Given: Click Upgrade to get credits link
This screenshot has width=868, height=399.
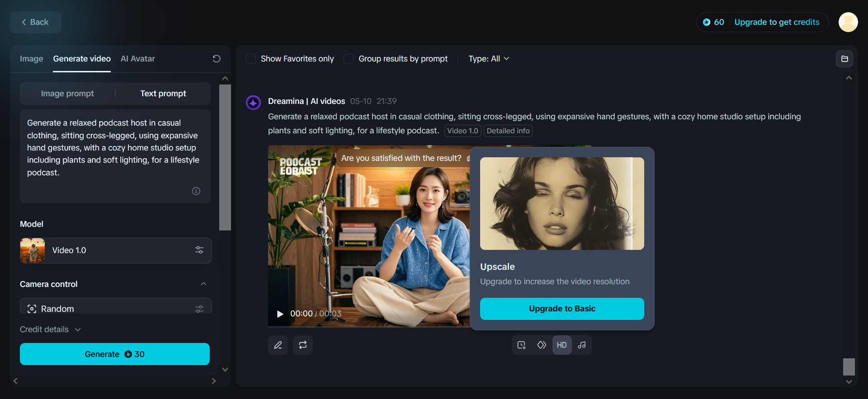Looking at the screenshot, I should 777,22.
